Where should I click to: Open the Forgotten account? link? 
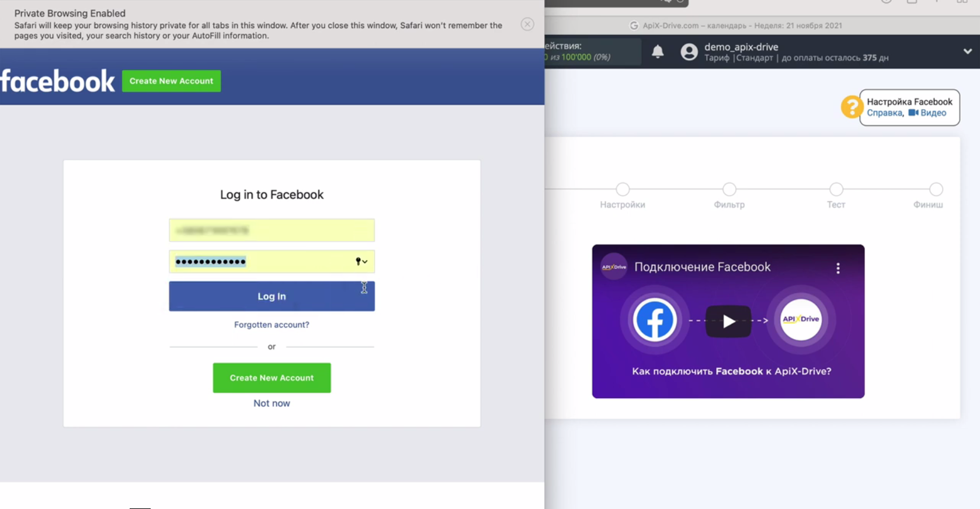[x=272, y=325]
